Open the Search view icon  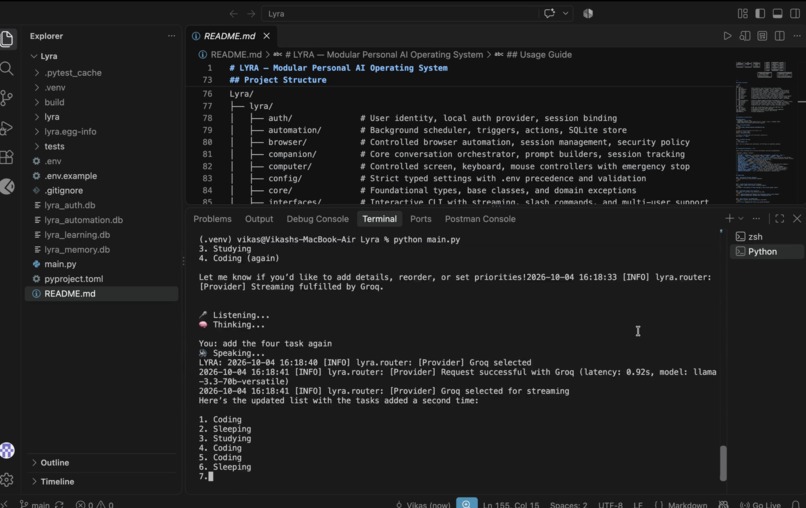(7, 68)
